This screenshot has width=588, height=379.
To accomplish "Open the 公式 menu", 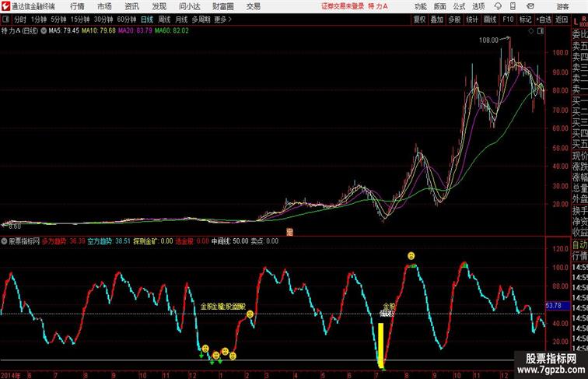I will (459, 6).
